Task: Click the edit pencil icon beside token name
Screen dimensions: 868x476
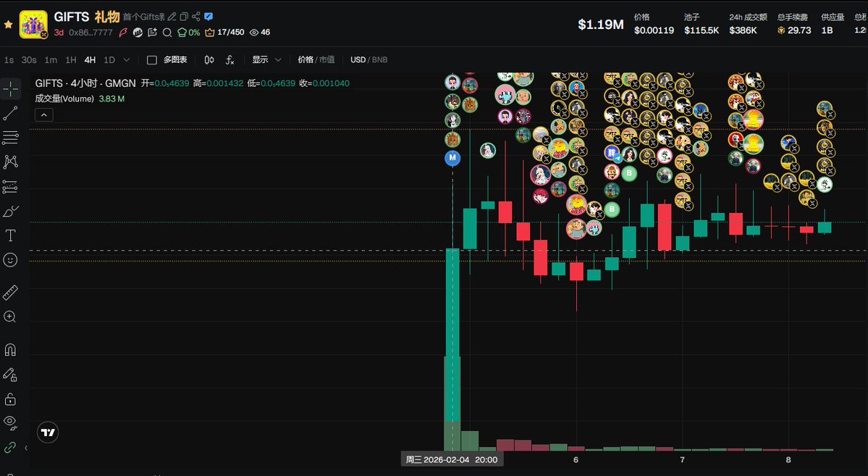Action: tap(172, 17)
